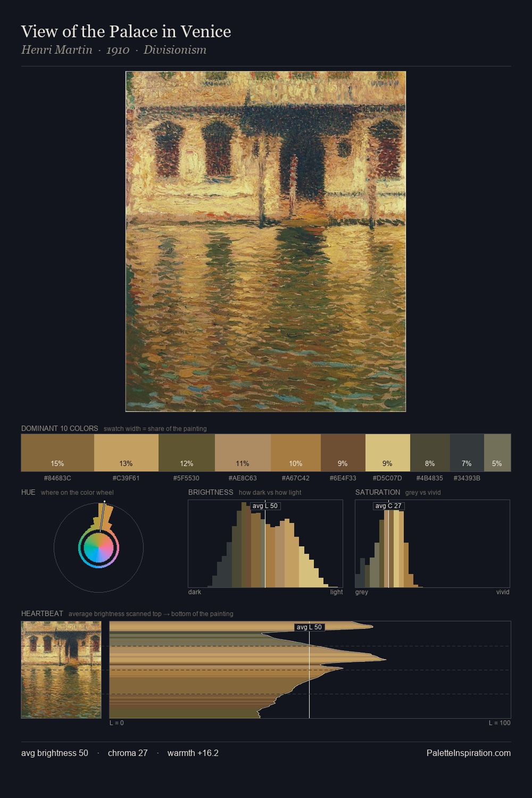Click the 'dark' axis label

195,592
